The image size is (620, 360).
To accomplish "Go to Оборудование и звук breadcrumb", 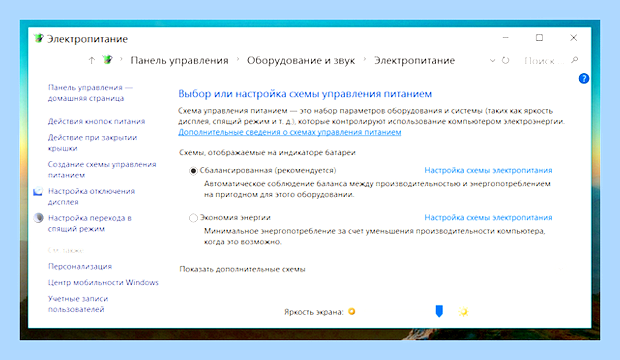I will click(301, 61).
